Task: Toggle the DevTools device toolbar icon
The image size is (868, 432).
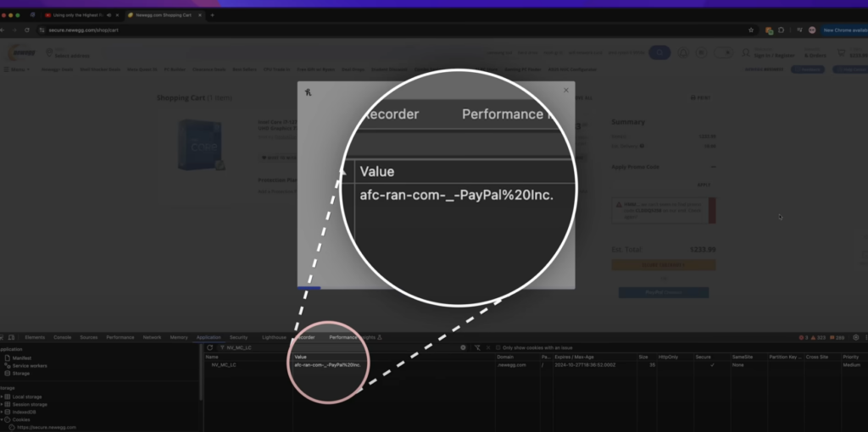Action: [x=11, y=337]
